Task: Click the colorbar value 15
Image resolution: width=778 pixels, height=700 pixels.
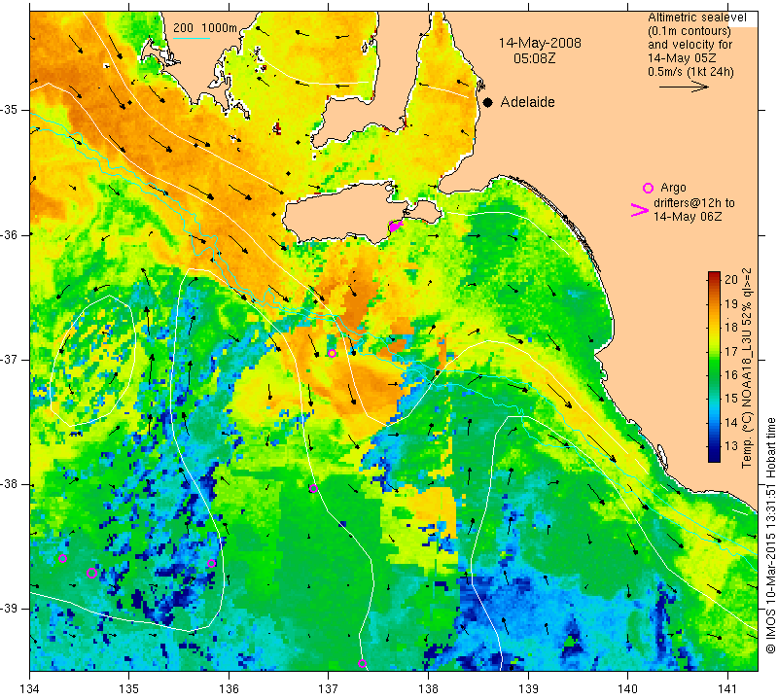Action: [731, 398]
